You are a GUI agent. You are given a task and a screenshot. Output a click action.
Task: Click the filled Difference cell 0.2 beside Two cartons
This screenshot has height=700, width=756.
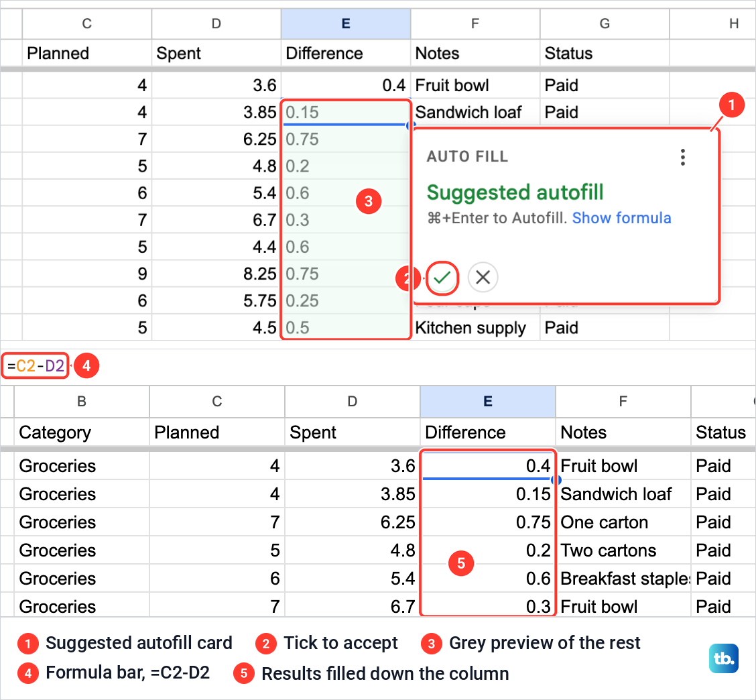488,550
